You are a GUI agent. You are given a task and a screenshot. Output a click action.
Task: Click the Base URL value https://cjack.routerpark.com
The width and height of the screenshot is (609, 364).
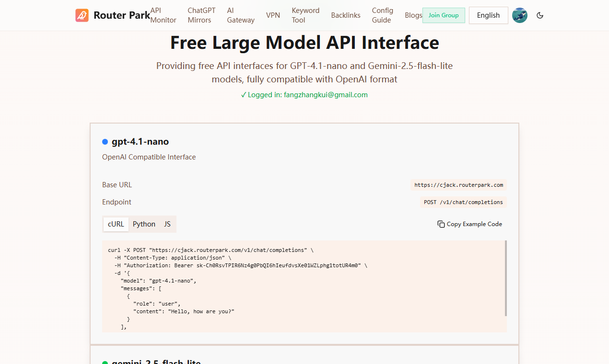click(458, 185)
